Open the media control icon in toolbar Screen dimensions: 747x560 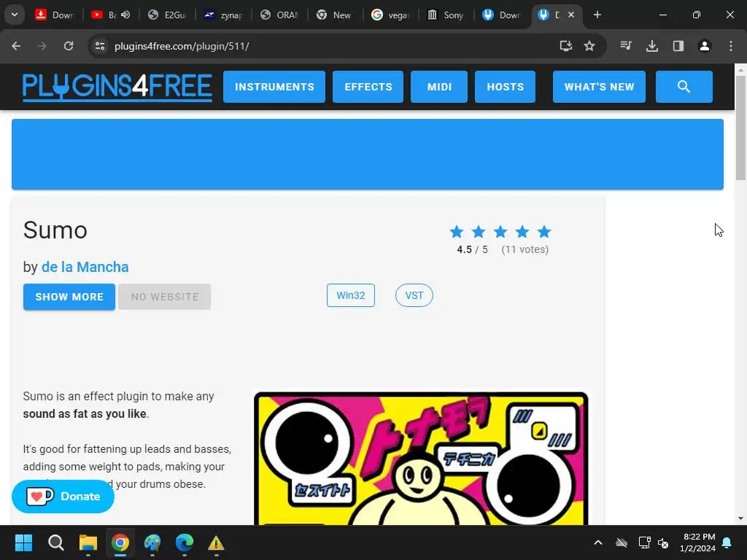click(x=626, y=46)
